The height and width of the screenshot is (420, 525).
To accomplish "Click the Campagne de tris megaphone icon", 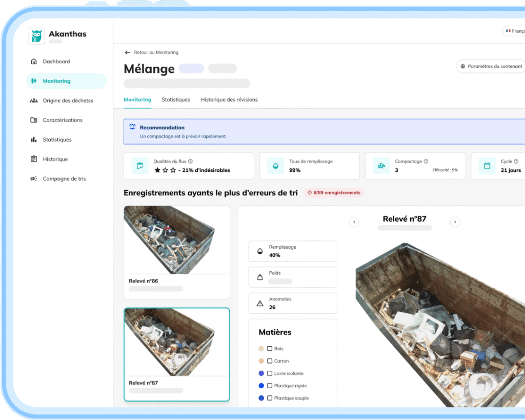I will pos(34,178).
